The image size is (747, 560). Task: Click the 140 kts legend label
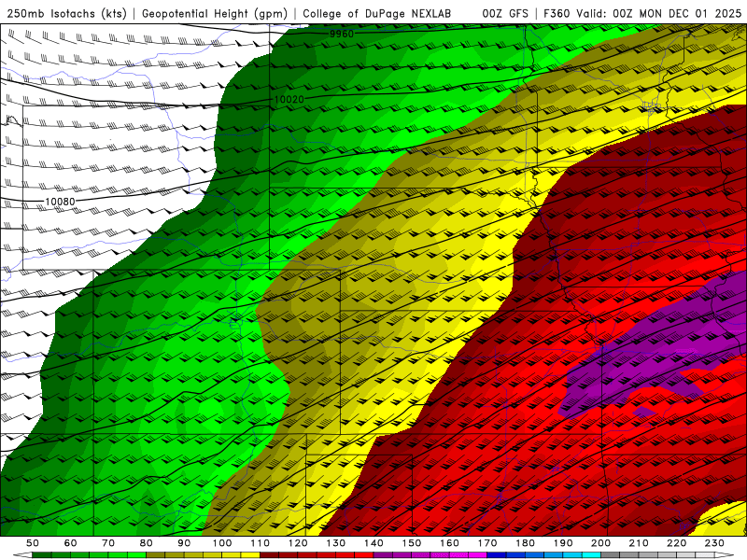[373, 543]
